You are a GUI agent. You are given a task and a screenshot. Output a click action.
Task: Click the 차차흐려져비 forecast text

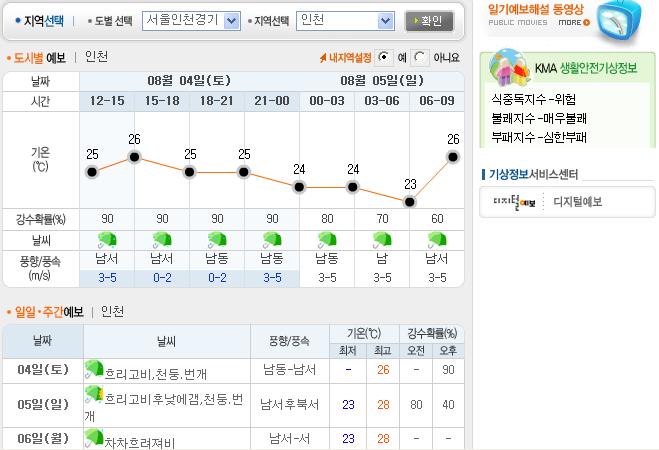139,442
